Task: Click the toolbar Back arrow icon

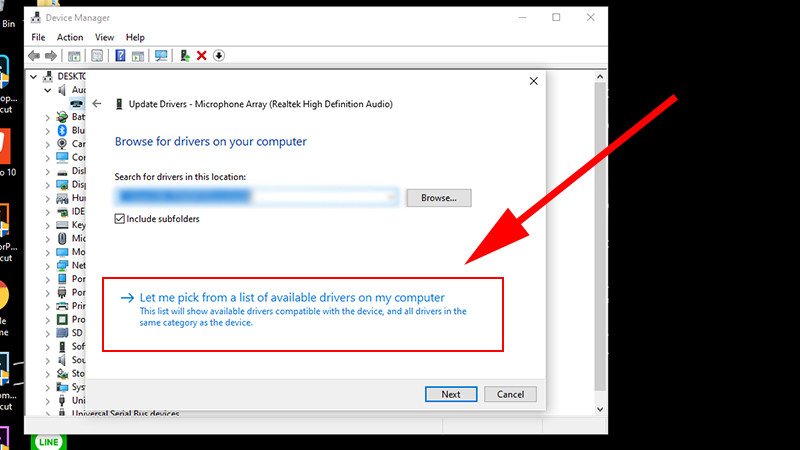Action: click(34, 56)
